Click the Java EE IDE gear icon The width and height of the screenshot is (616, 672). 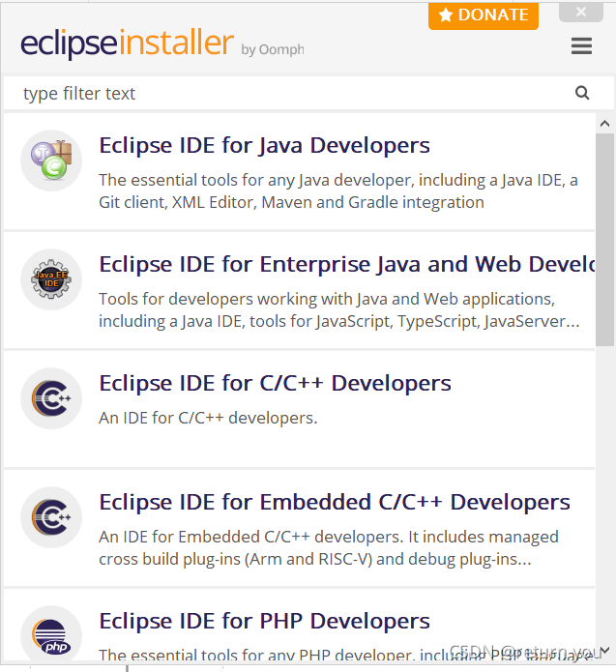tap(51, 279)
